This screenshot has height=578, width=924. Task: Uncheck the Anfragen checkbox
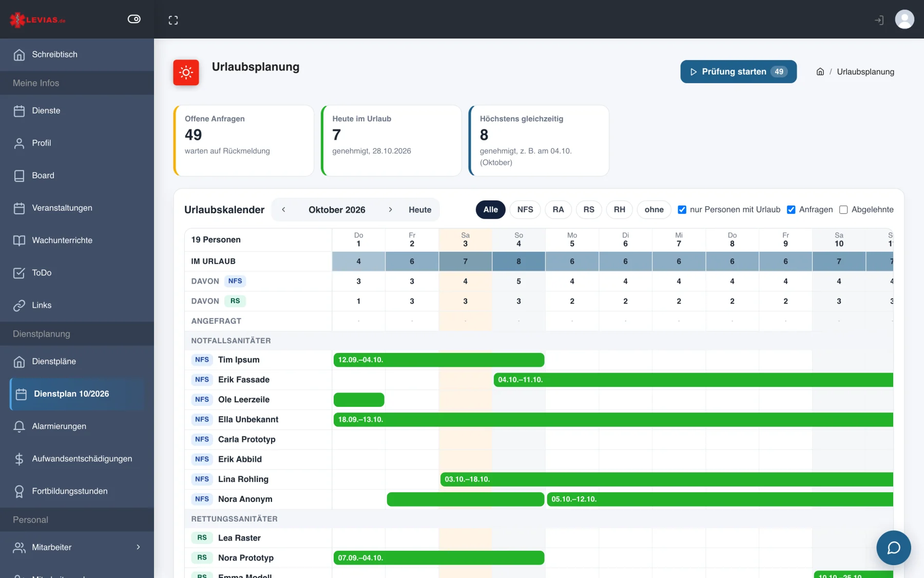pyautogui.click(x=791, y=210)
